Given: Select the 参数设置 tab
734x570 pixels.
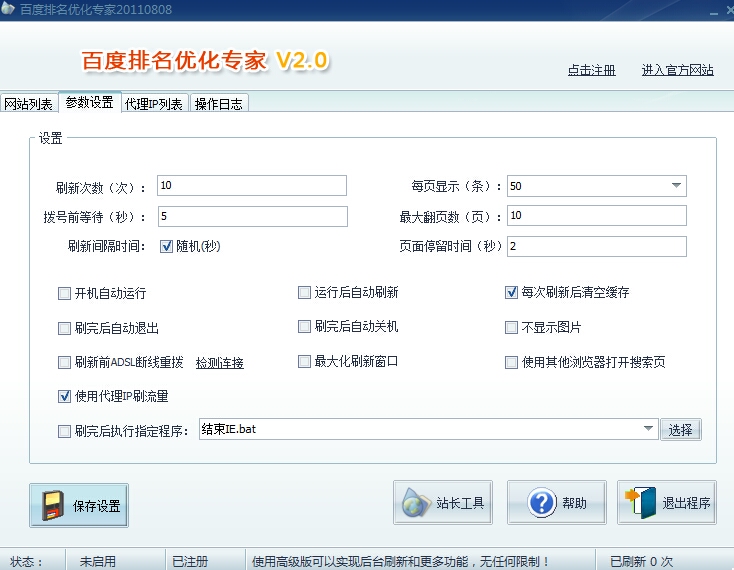Looking at the screenshot, I should 89,102.
